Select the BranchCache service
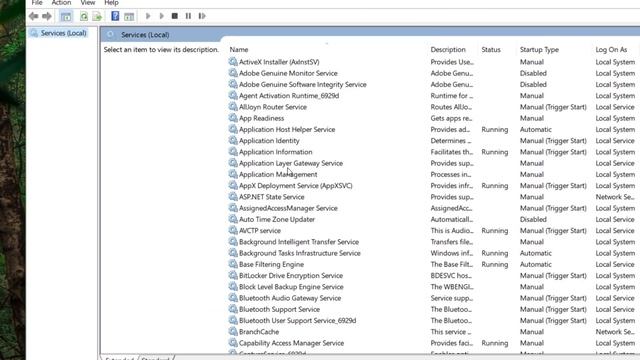 259,332
